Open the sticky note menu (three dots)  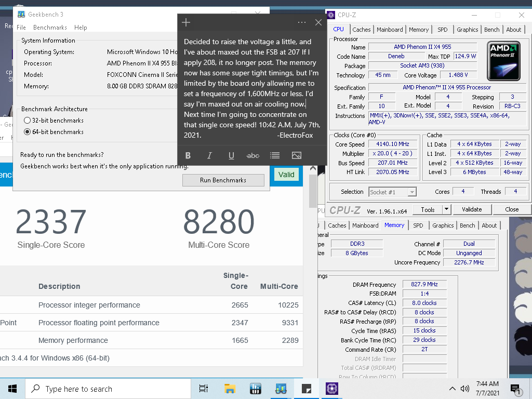[x=302, y=22]
